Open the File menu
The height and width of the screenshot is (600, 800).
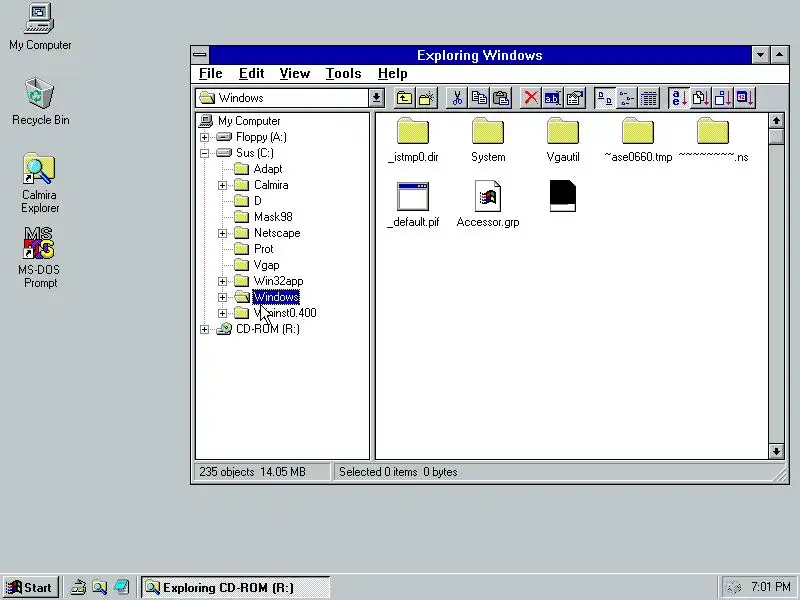click(x=210, y=73)
